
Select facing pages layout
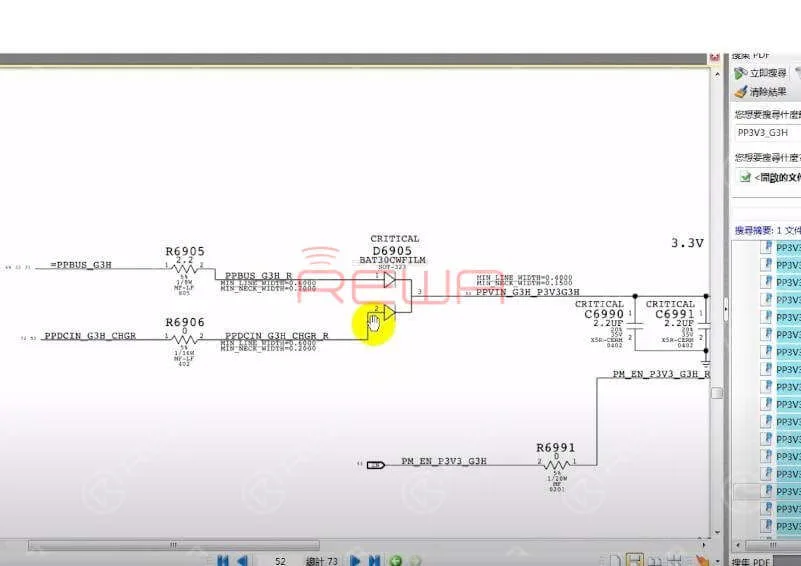tap(655, 560)
